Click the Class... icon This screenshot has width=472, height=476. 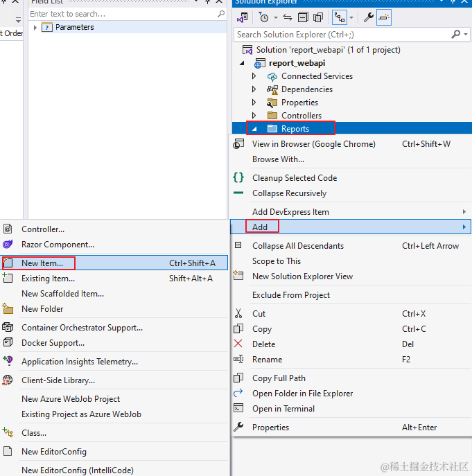(x=8, y=432)
